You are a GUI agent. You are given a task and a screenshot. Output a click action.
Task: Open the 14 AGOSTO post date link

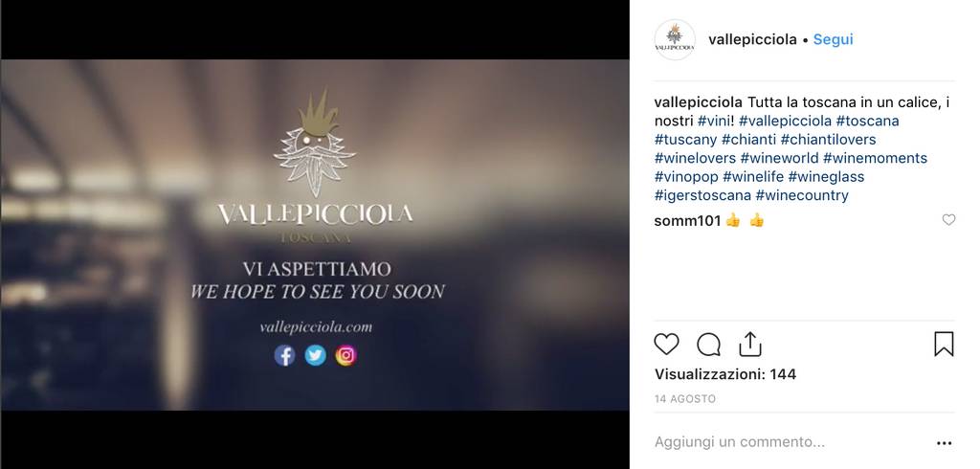[685, 398]
